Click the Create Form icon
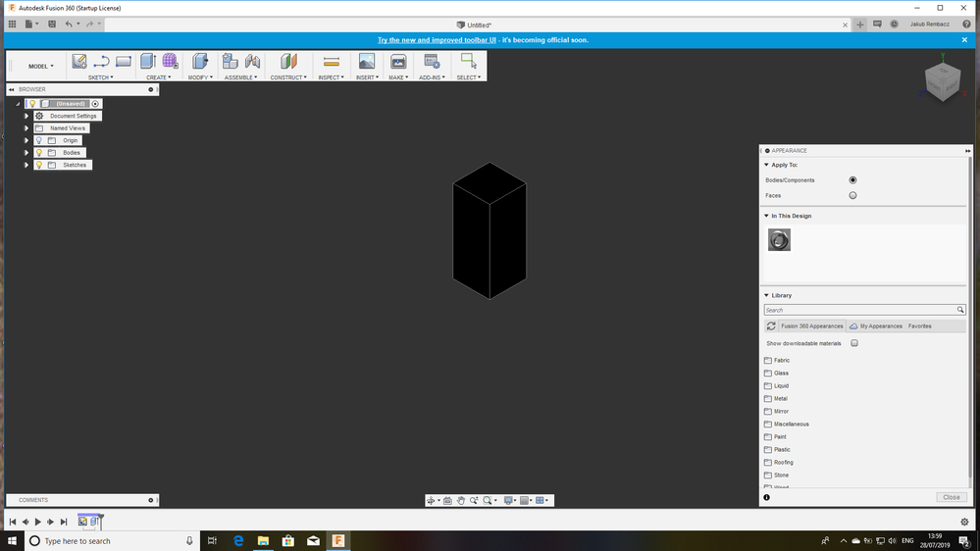The image size is (980, 551). point(170,61)
